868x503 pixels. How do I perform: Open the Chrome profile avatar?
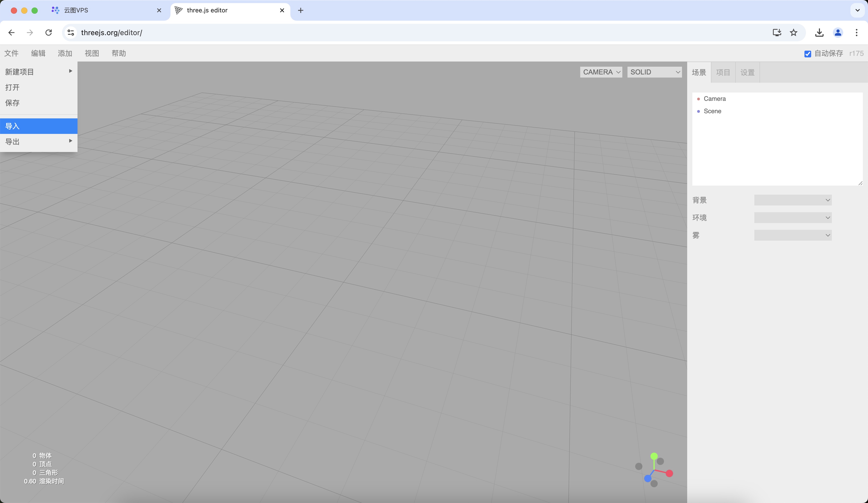pyautogui.click(x=838, y=32)
